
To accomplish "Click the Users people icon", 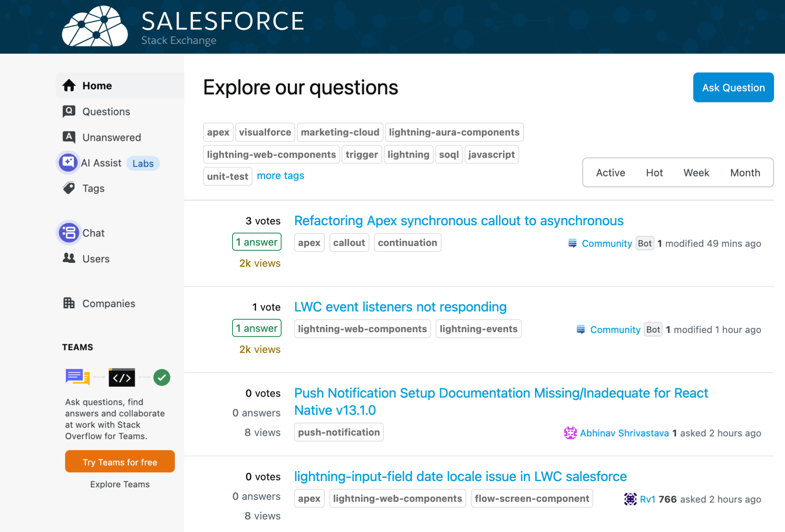I will pos(69,259).
